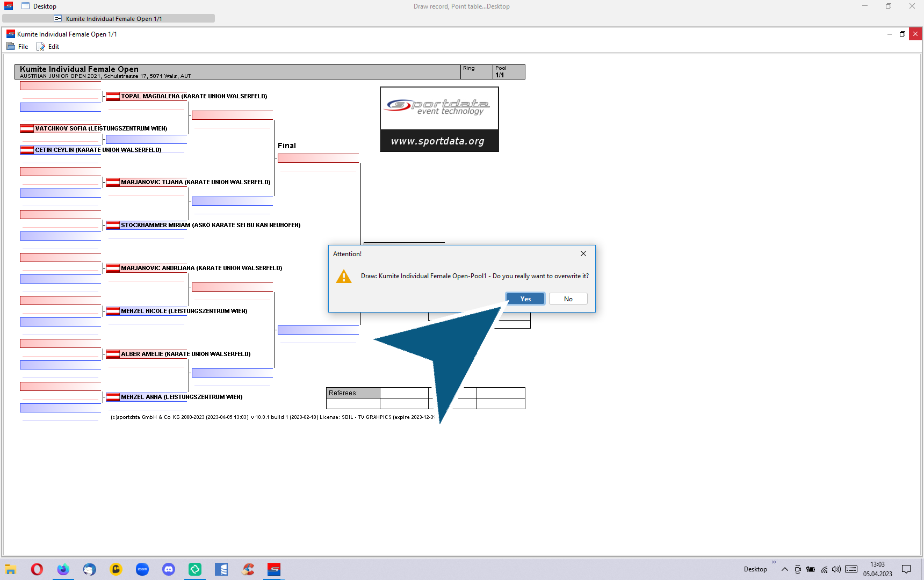The image size is (924, 580).
Task: Open the touch keyboard tray icon
Action: 851,569
